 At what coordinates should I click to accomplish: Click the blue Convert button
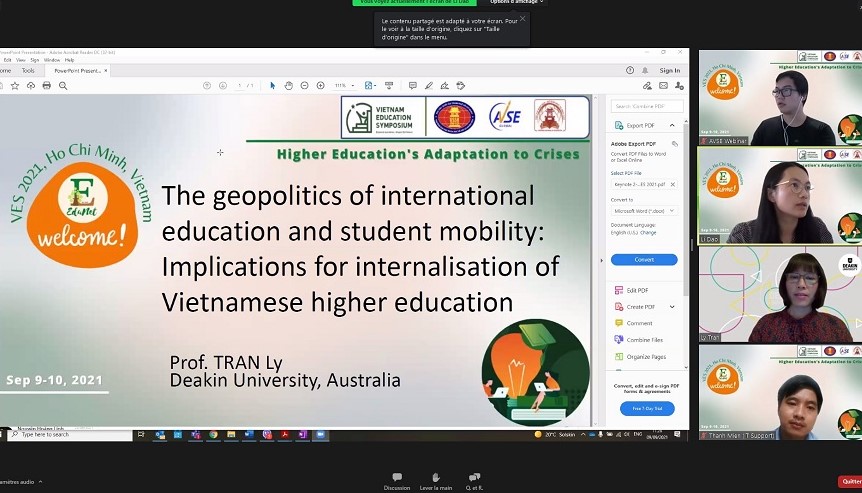tap(644, 260)
